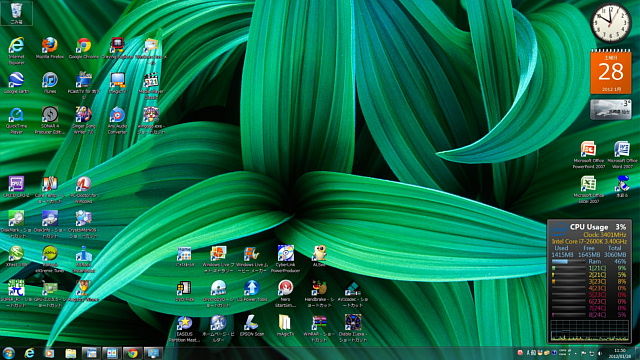Open Windows Explorer folder from the taskbar
640x360 pixels.
click(x=71, y=353)
